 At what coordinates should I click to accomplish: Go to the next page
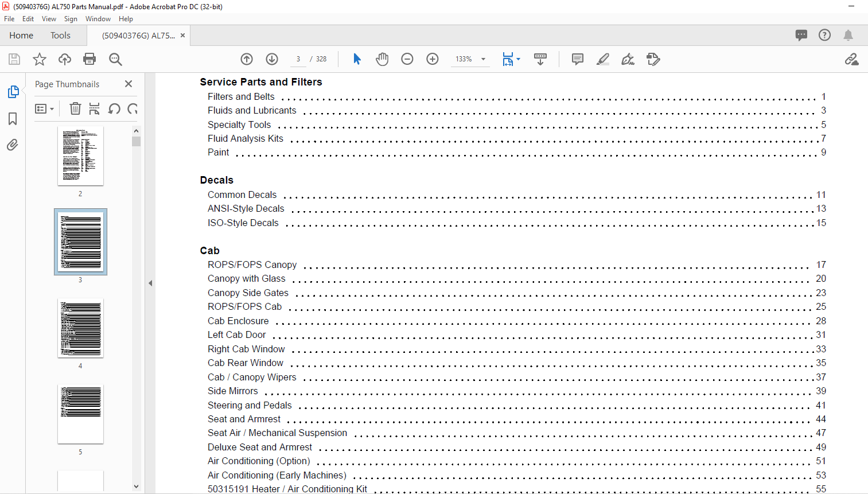click(272, 59)
